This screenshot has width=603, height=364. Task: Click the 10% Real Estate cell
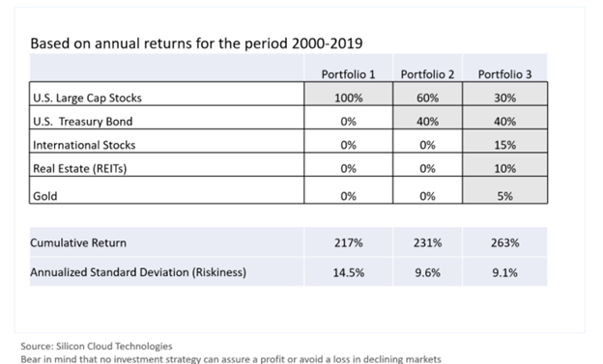click(x=505, y=164)
